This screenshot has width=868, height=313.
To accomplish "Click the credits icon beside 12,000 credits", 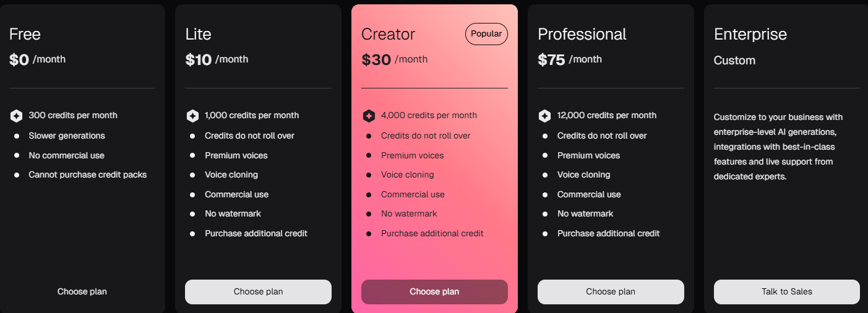I will click(x=544, y=116).
